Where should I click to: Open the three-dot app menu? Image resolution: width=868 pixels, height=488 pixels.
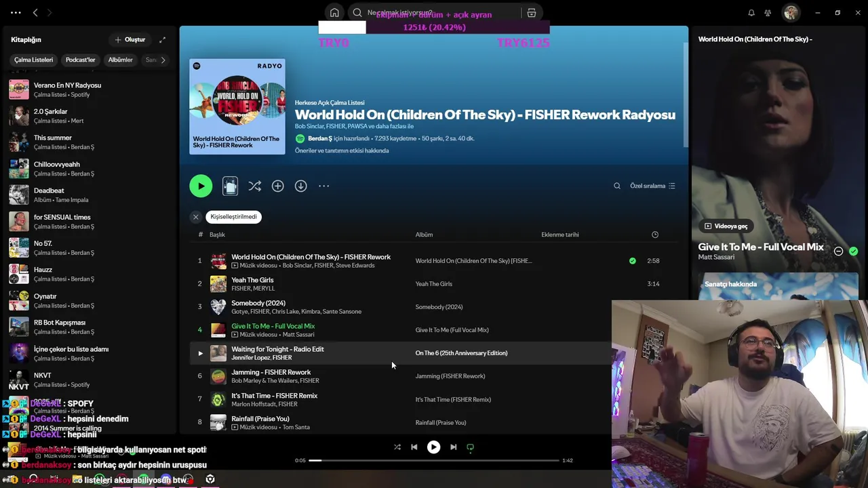(16, 12)
